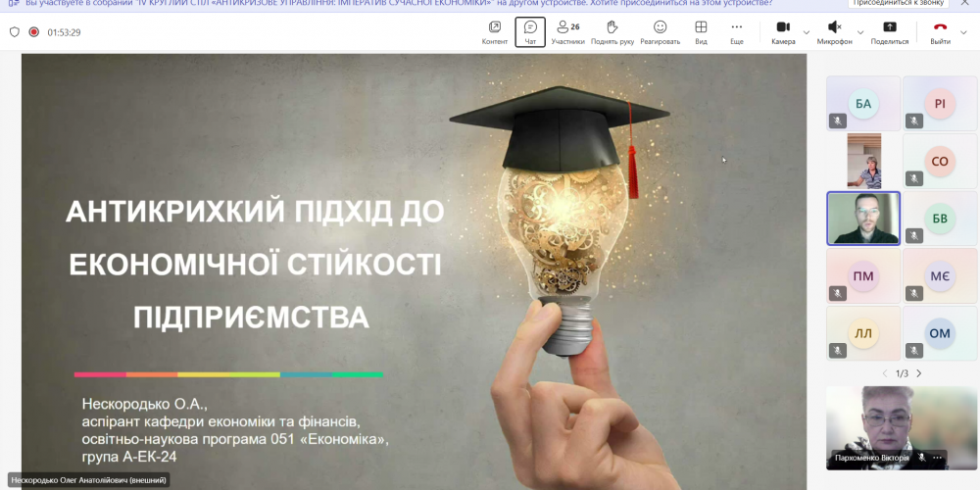Click Присоединиться к звонку button in banner
The image size is (980, 490).
point(899,3)
